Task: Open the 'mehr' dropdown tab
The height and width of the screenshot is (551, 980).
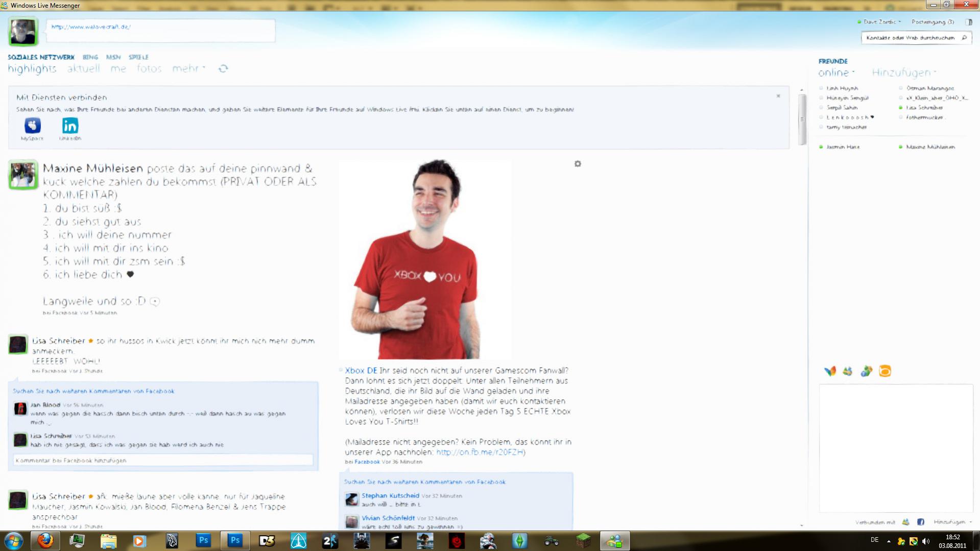Action: tap(188, 68)
